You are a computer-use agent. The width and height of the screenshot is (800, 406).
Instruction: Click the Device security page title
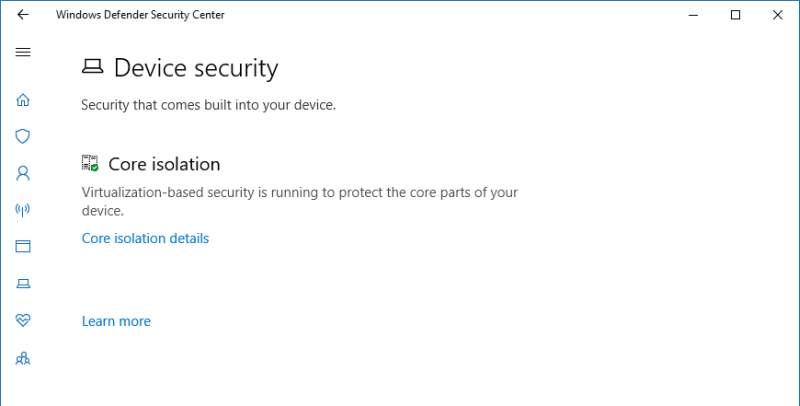[x=196, y=68]
